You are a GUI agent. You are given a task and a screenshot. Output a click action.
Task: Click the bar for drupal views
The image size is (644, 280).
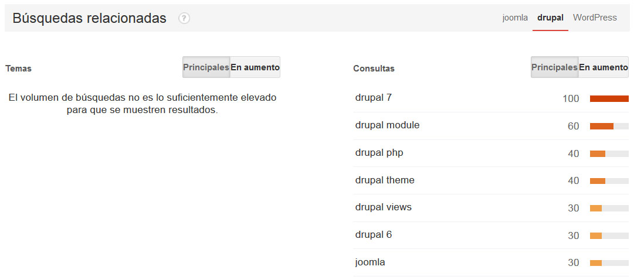(609, 209)
